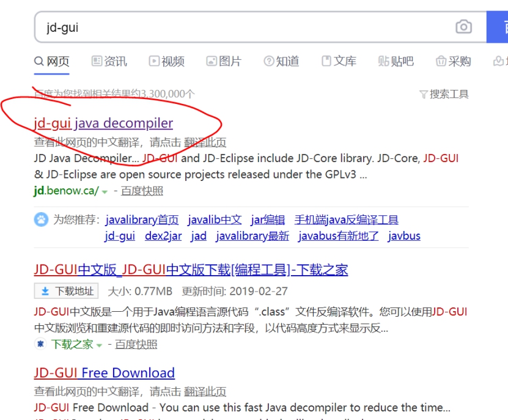The height and width of the screenshot is (420, 508).
Task: Open 搜索工具 filter options
Action: 444,94
